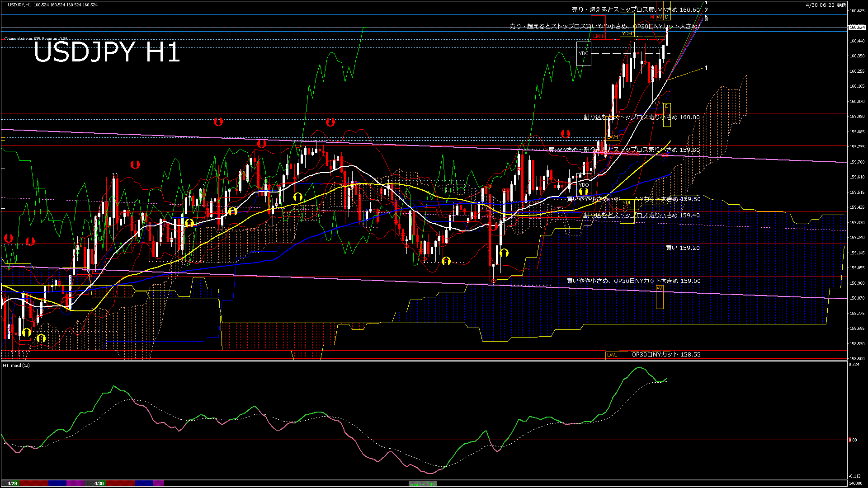Click the rightmost red down-arrow signal
Screen dimensions: 868x488
pyautogui.click(x=565, y=134)
